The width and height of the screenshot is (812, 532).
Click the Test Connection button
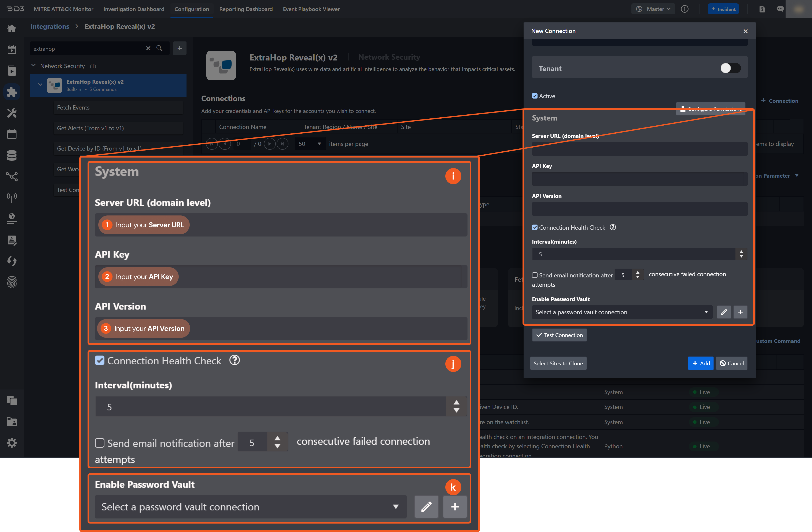(559, 335)
